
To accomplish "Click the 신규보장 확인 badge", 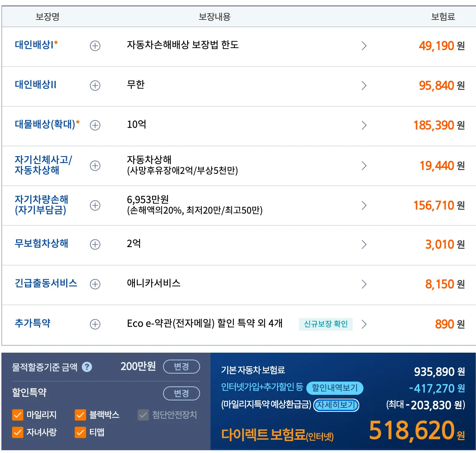I will (x=326, y=324).
